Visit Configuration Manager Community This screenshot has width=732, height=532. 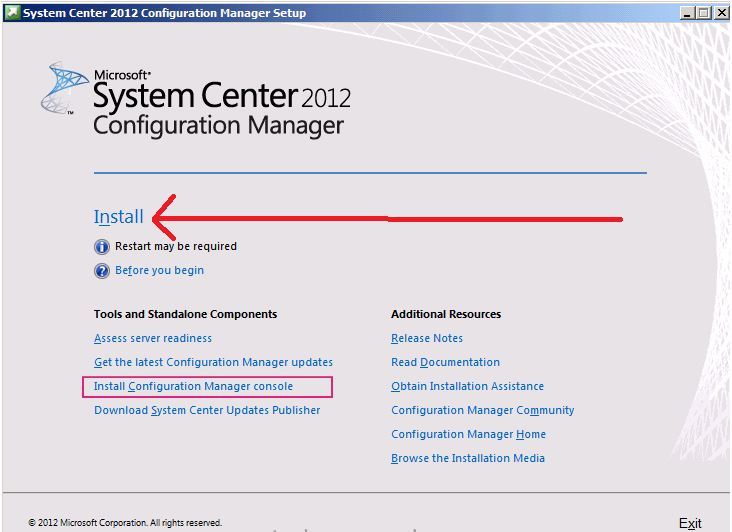pyautogui.click(x=483, y=410)
